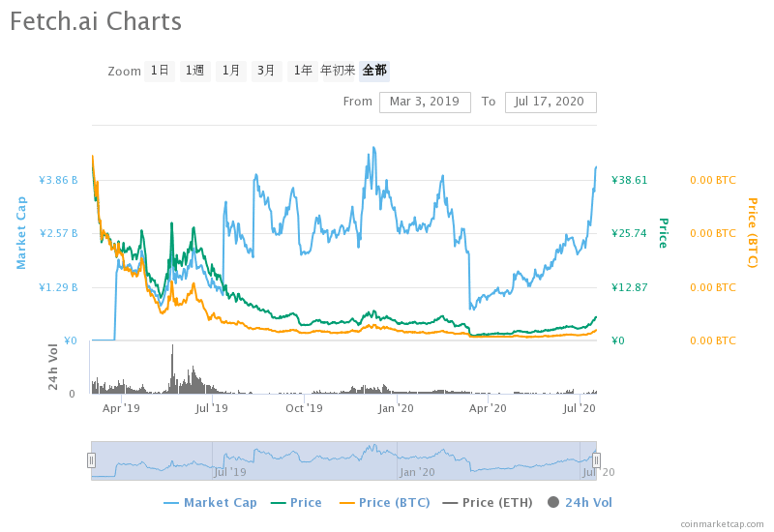
Task: Click the ¥3.86 B market cap axis label
Action: [x=58, y=180]
